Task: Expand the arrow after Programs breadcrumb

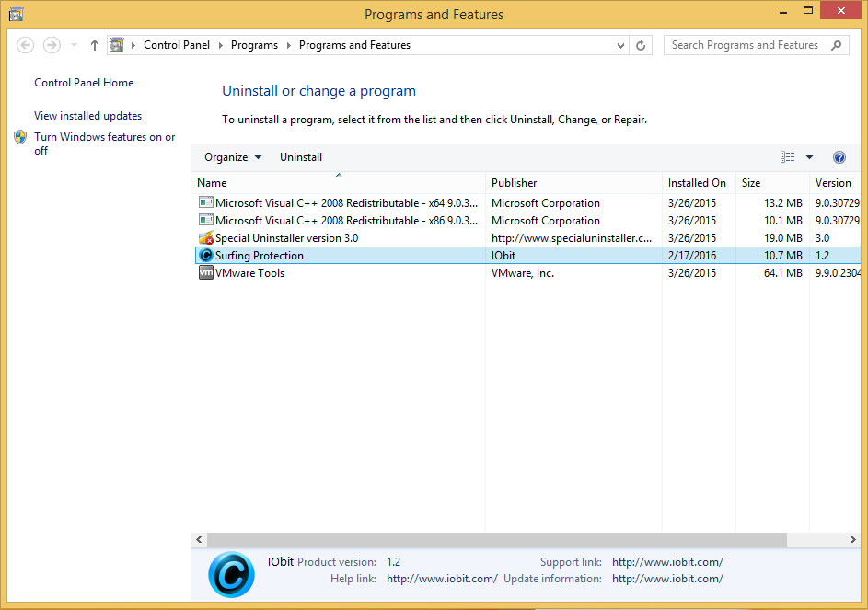Action: pyautogui.click(x=288, y=45)
